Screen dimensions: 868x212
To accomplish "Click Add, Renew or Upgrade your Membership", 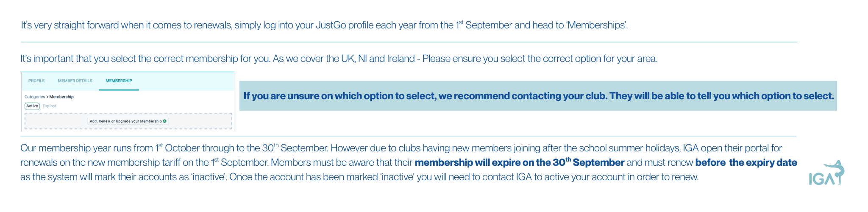I will 128,121.
